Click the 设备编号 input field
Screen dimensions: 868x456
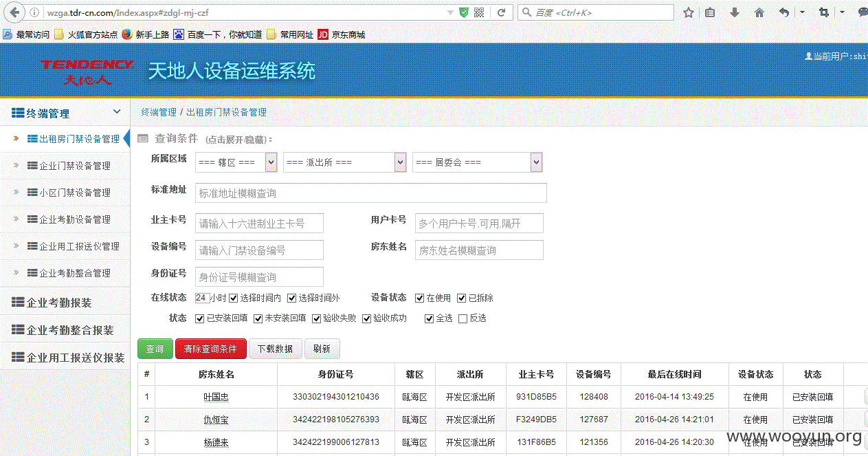click(x=259, y=250)
